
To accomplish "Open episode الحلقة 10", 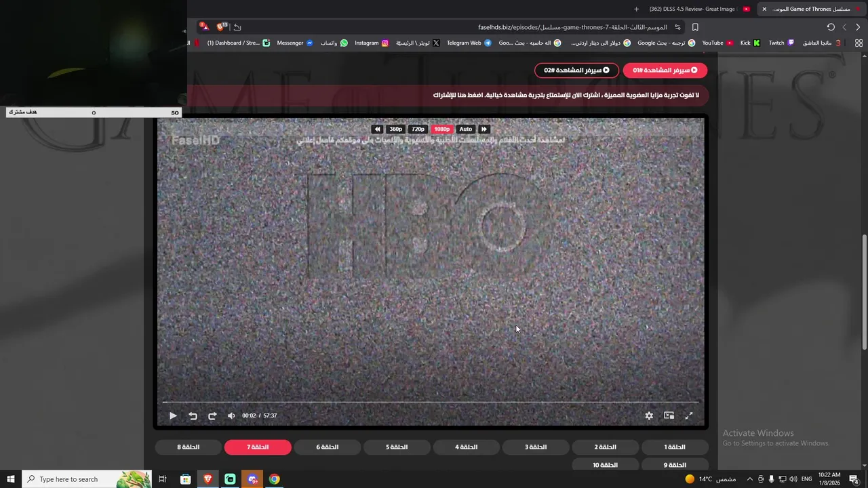I will click(x=606, y=465).
